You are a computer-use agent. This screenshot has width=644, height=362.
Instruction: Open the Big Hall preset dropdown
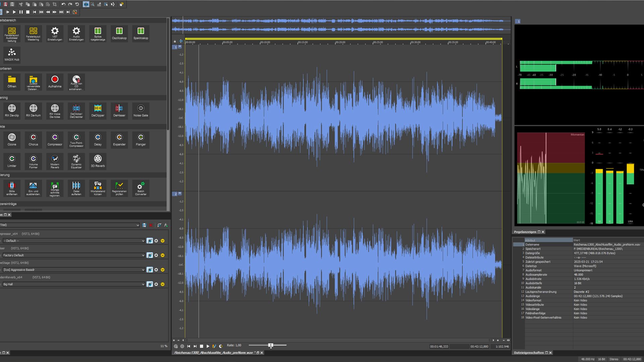click(143, 284)
